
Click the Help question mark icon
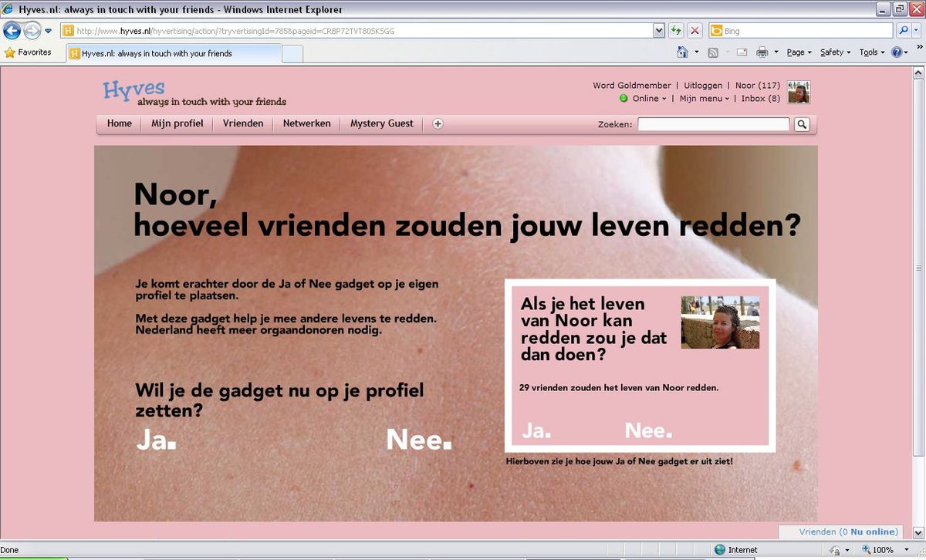tap(897, 52)
